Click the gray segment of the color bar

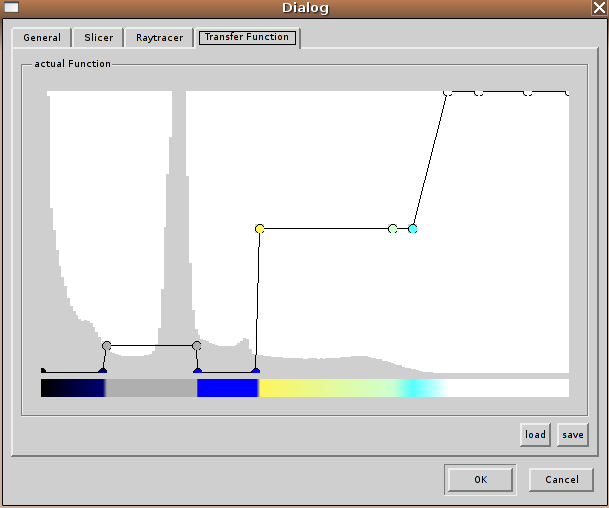tap(150, 387)
